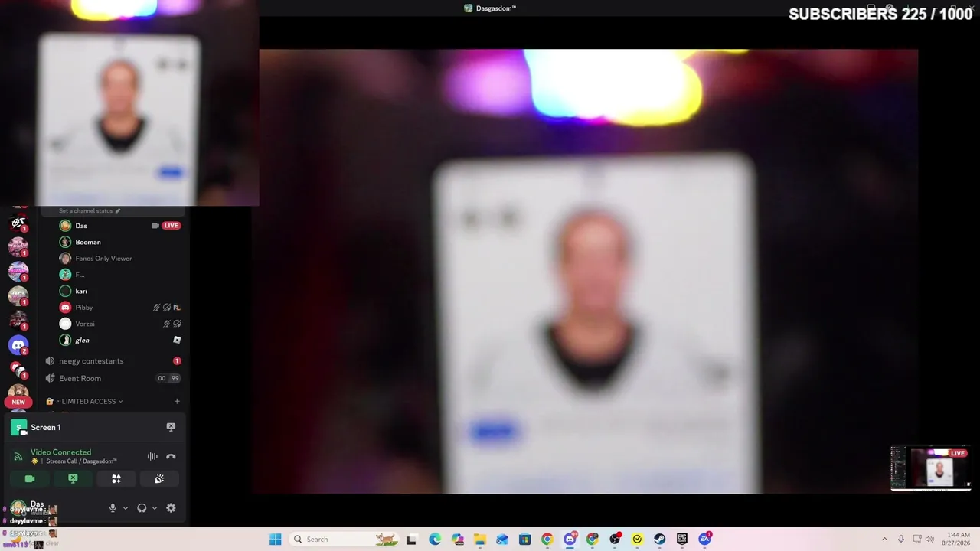Screen dimensions: 980x551
Task: Create a channel in LIMITED ACCESS with plus
Action: point(177,401)
